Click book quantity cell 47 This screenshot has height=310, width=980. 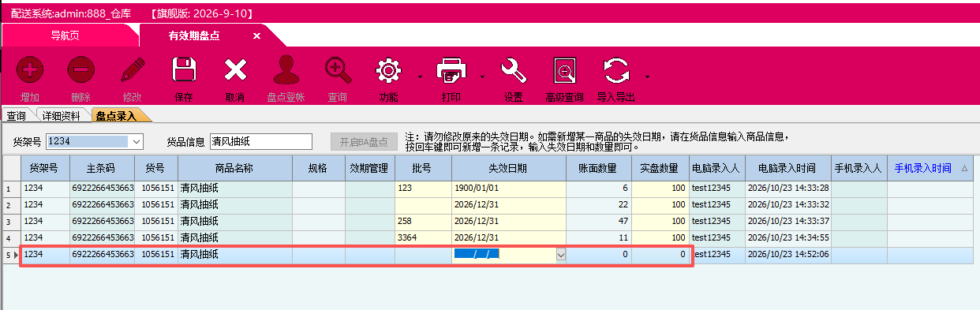598,222
